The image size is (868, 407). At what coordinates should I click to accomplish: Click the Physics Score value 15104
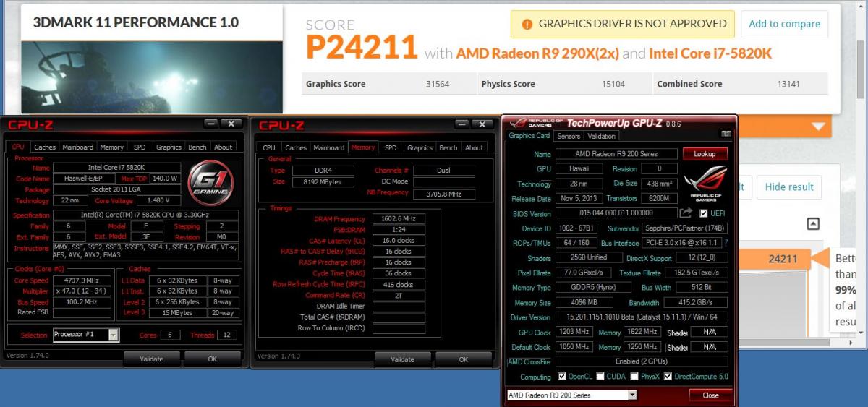[614, 84]
